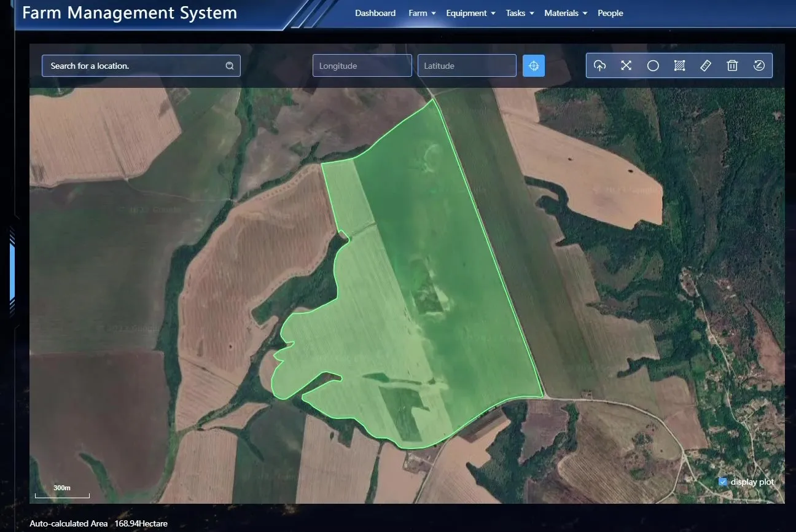The width and height of the screenshot is (796, 532).
Task: Select the crossed-arrows fullscreen tool
Action: (x=626, y=66)
